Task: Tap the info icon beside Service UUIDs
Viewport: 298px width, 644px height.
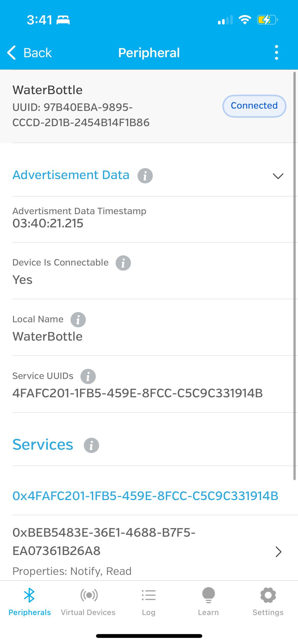Action: 88,376
